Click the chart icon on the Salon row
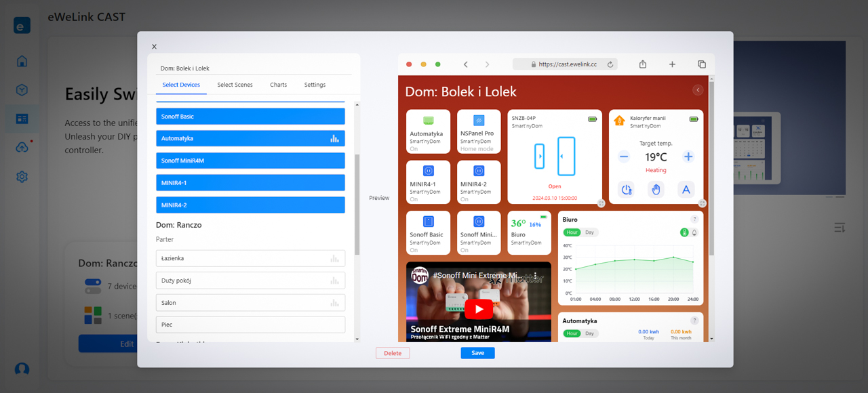868x393 pixels. pos(334,303)
